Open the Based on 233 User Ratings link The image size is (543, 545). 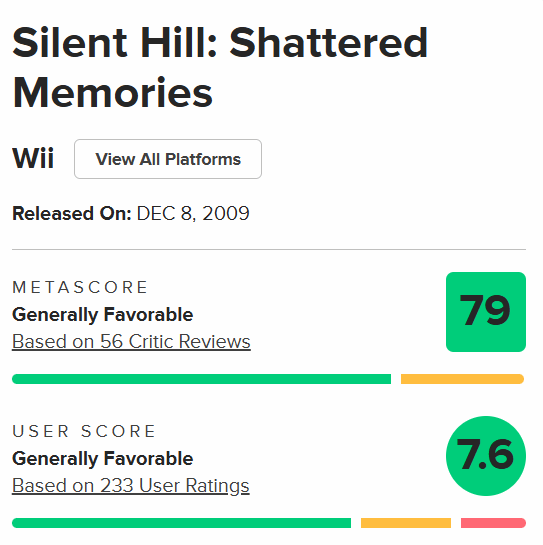[x=131, y=486]
